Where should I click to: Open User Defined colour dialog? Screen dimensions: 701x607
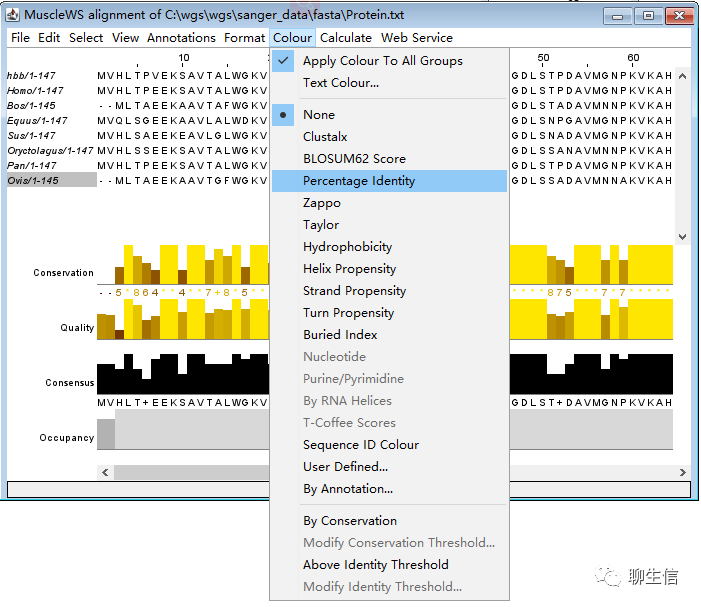point(346,467)
